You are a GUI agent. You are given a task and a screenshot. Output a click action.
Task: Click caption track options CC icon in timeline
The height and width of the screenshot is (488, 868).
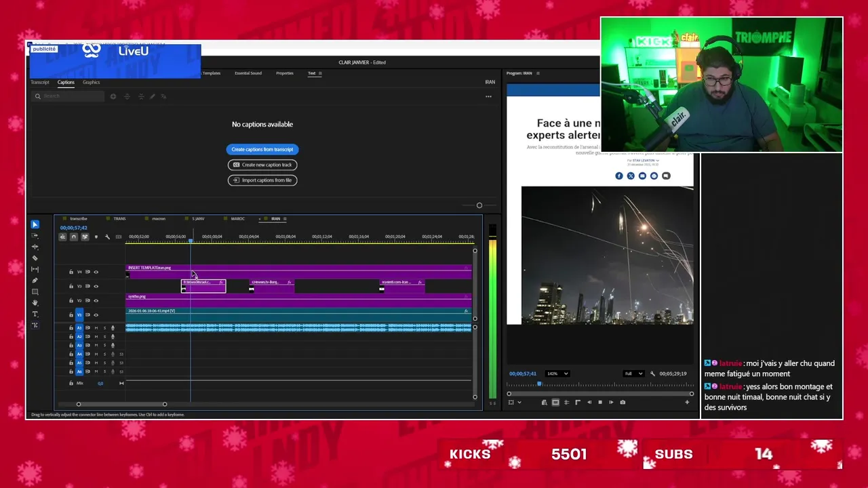coord(119,237)
